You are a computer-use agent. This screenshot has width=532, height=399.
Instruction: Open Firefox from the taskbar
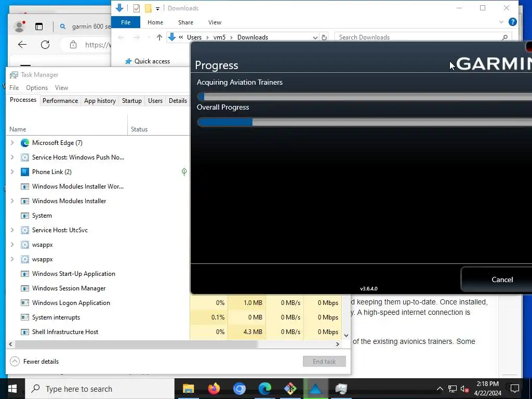click(x=214, y=389)
